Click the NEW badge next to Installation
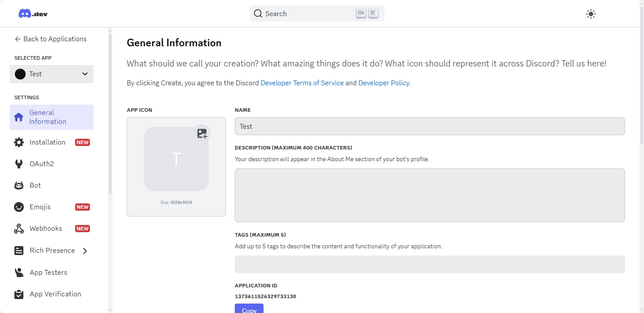Screen dimensions: 644x313 coord(83,142)
